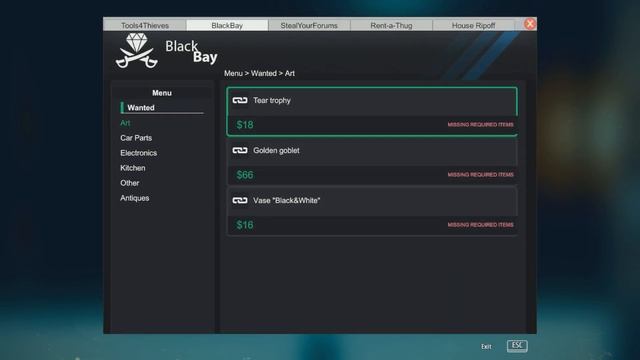The image size is (640, 360).
Task: Select the Tear trophy listing
Action: (x=372, y=111)
